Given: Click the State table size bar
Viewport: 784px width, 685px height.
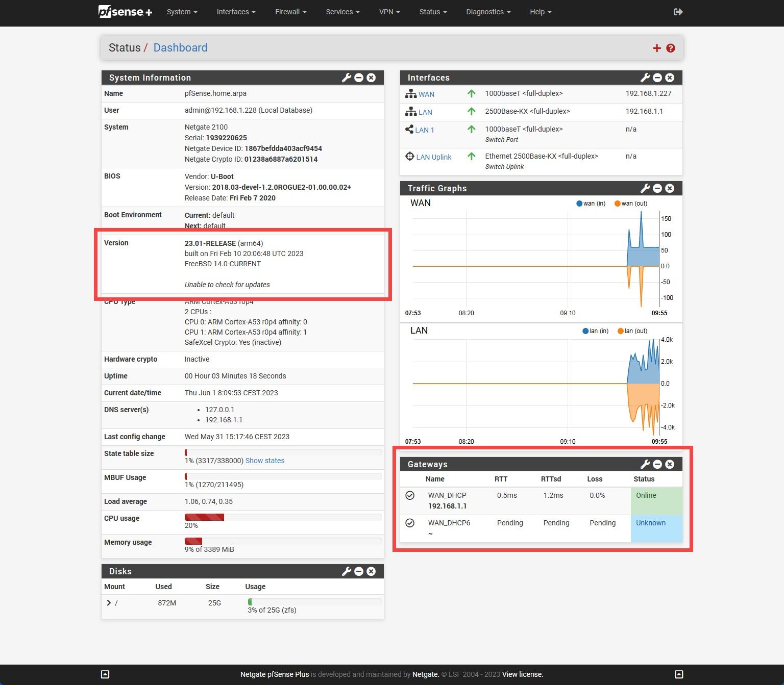Looking at the screenshot, I should point(283,452).
